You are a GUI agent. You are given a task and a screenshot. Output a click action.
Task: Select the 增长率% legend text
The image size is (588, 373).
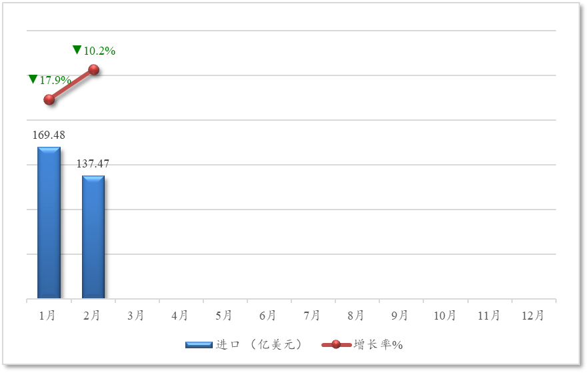point(378,344)
